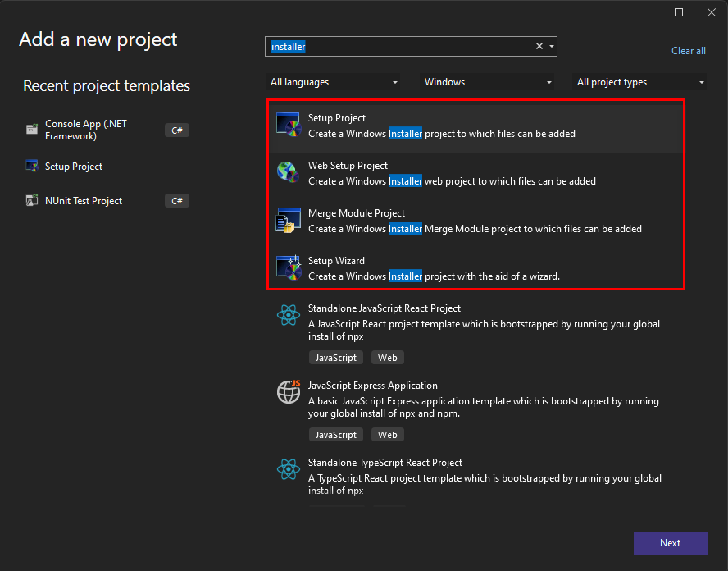Viewport: 728px width, 571px height.
Task: Click the Console App icon in recent templates
Action: click(x=31, y=129)
